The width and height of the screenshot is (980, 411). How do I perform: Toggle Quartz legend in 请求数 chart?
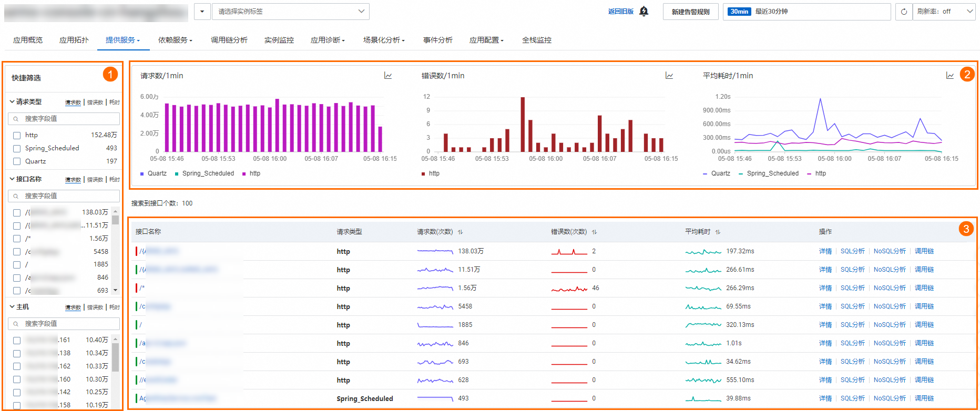154,173
